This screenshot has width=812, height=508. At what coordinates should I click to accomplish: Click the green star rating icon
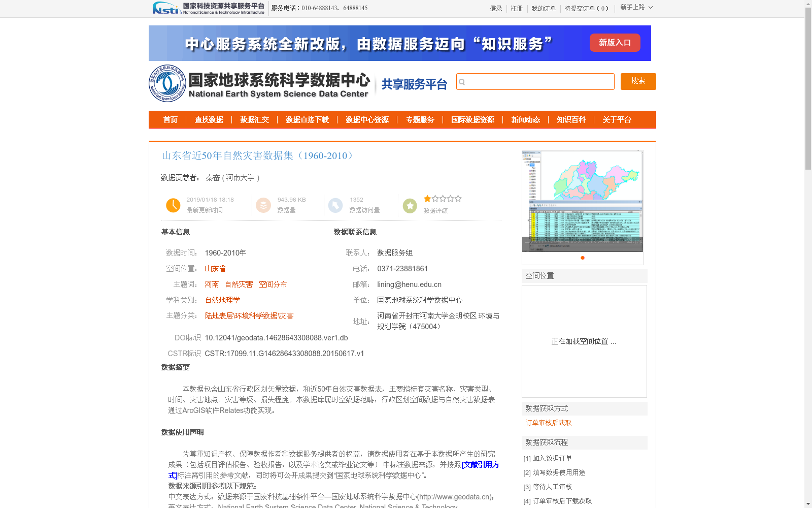click(x=410, y=206)
